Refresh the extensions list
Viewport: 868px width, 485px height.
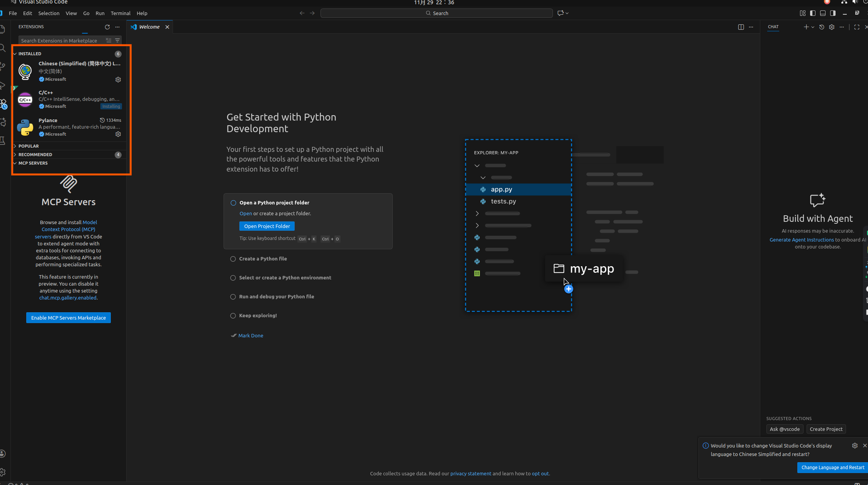tap(107, 27)
